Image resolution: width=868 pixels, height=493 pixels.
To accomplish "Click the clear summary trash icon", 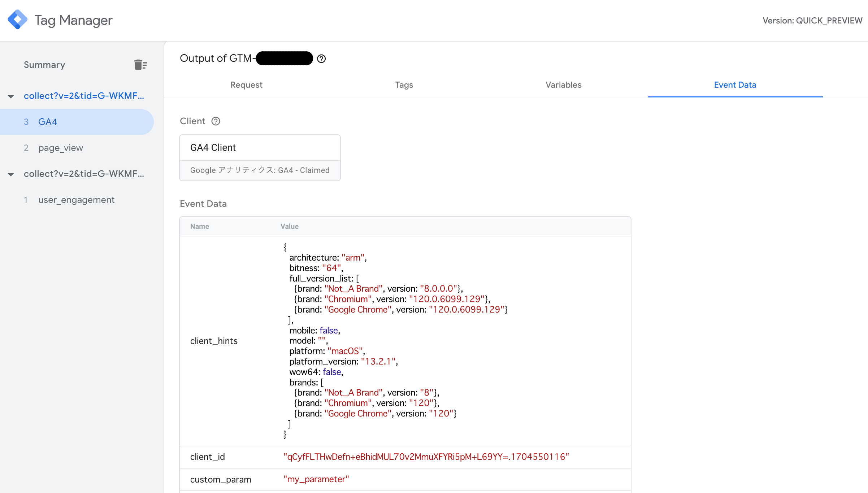I will pyautogui.click(x=140, y=65).
